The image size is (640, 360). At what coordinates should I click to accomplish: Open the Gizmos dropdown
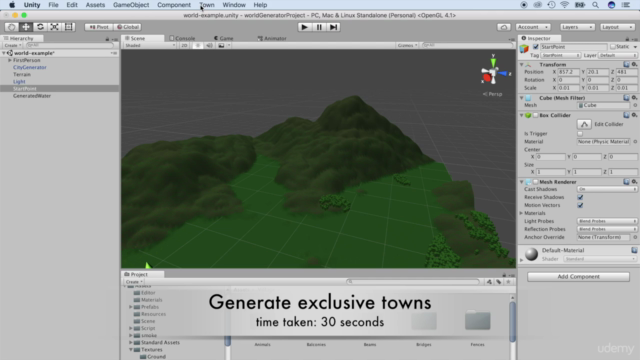[407, 45]
